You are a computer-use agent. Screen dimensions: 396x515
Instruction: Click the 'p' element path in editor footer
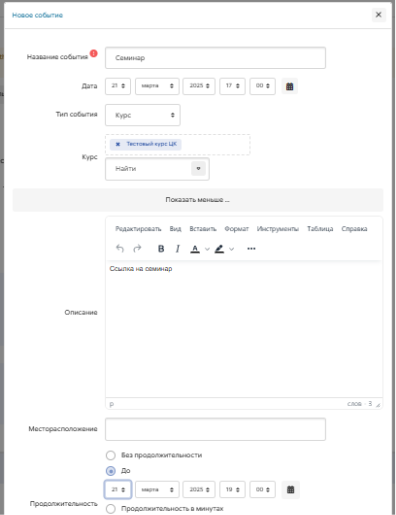tap(112, 404)
